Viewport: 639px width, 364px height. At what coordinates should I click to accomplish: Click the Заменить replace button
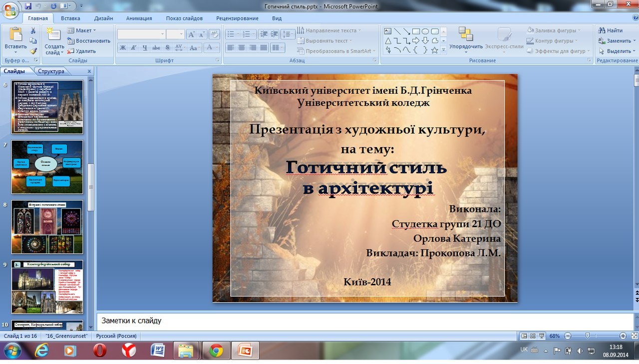tap(616, 41)
